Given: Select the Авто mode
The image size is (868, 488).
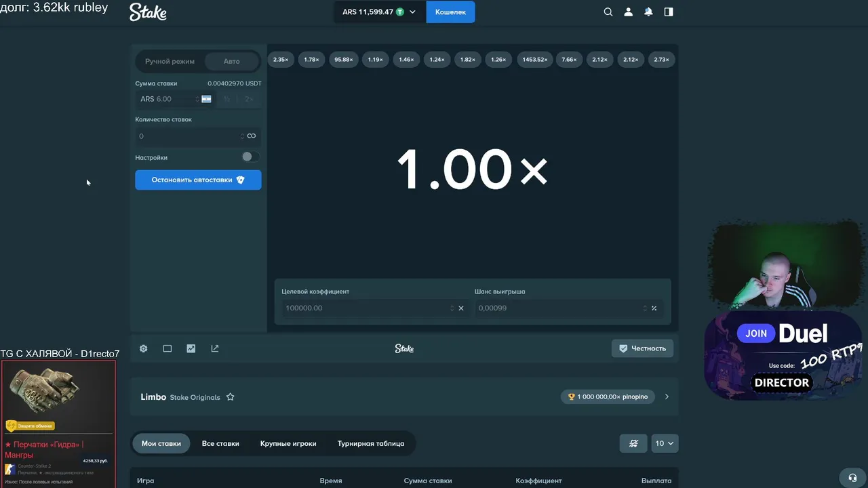Looking at the screenshot, I should tap(232, 61).
